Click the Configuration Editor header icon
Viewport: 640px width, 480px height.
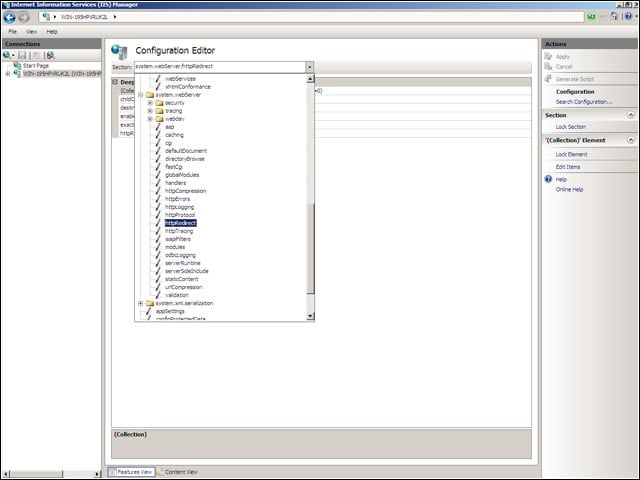(119, 51)
